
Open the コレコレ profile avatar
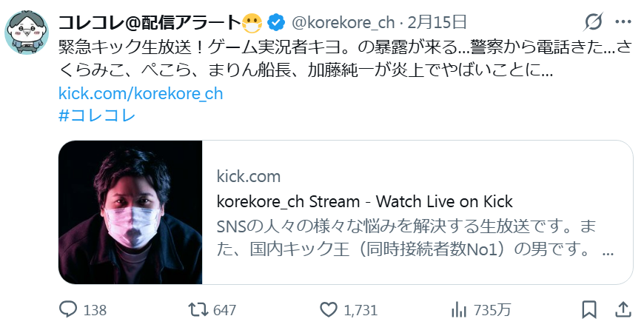[x=27, y=33]
